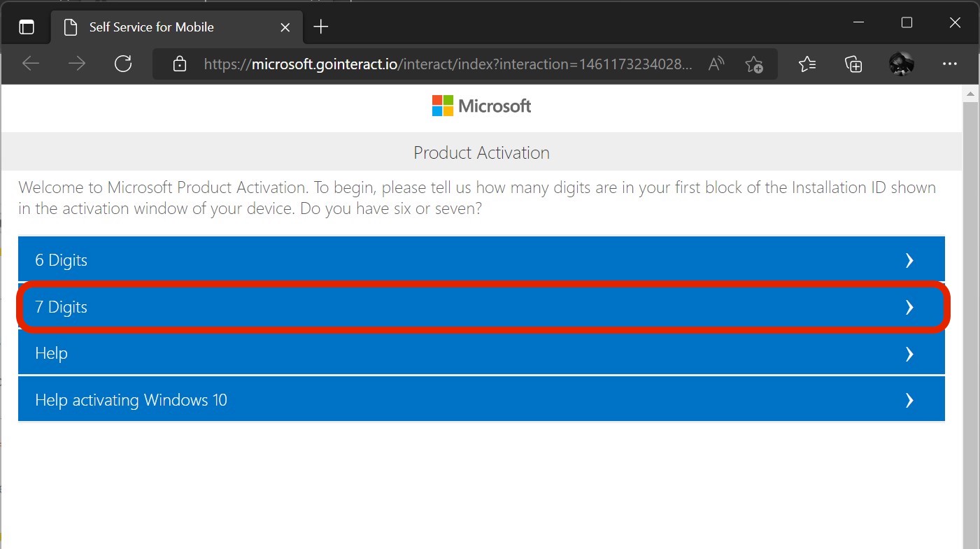
Task: Click the chevron on Help row
Action: 909,354
